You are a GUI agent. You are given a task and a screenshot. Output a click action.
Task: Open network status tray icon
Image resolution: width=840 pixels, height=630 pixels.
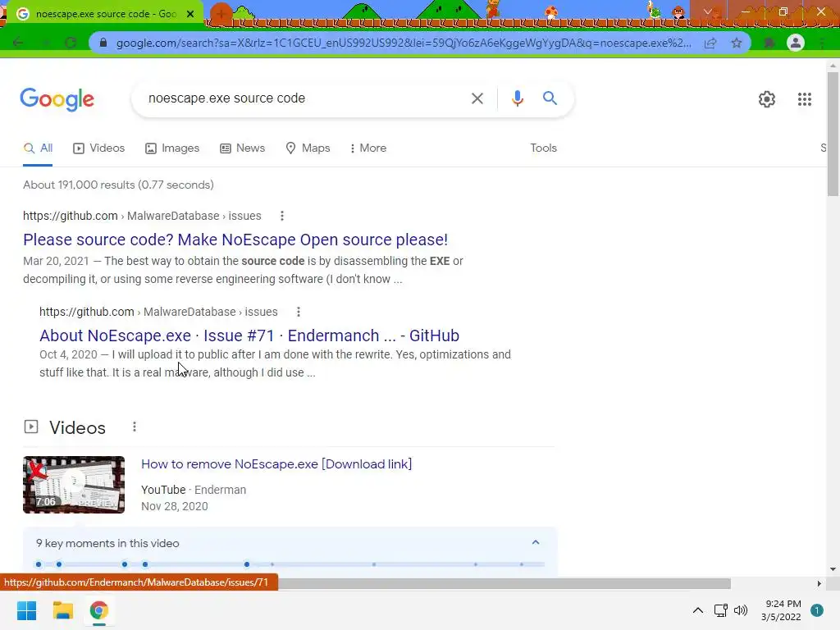tap(720, 610)
